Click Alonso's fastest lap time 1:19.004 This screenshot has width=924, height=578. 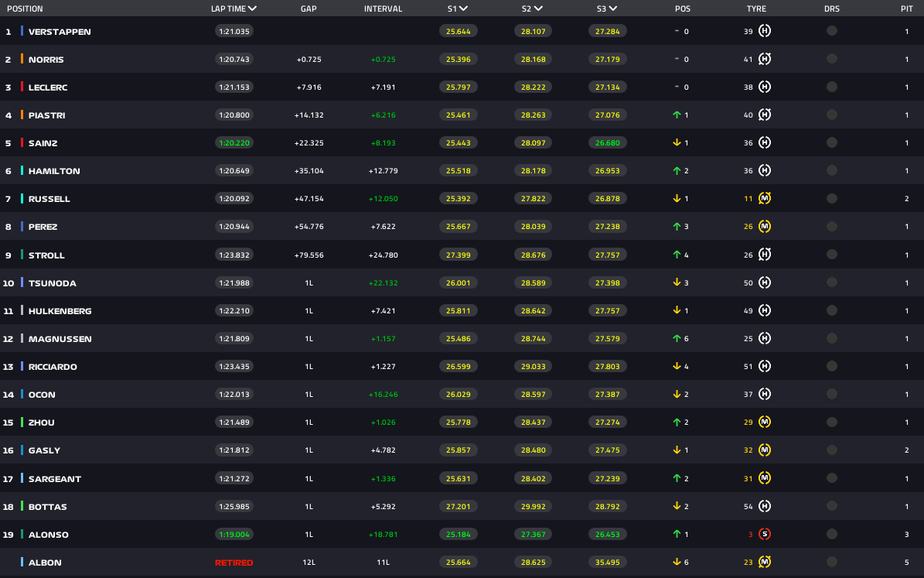click(234, 534)
